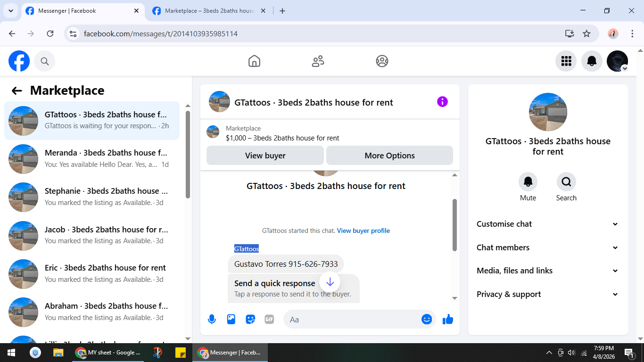The image size is (644, 362).
Task: Switch to MY sheet - Google taskbar window
Action: click(108, 353)
